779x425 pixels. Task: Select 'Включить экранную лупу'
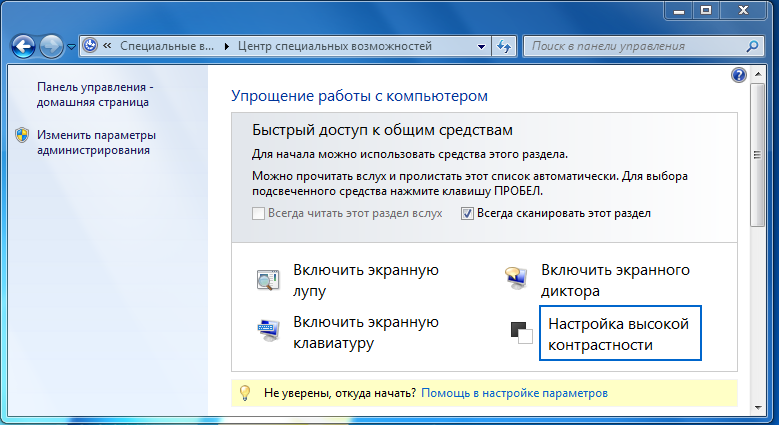click(366, 280)
